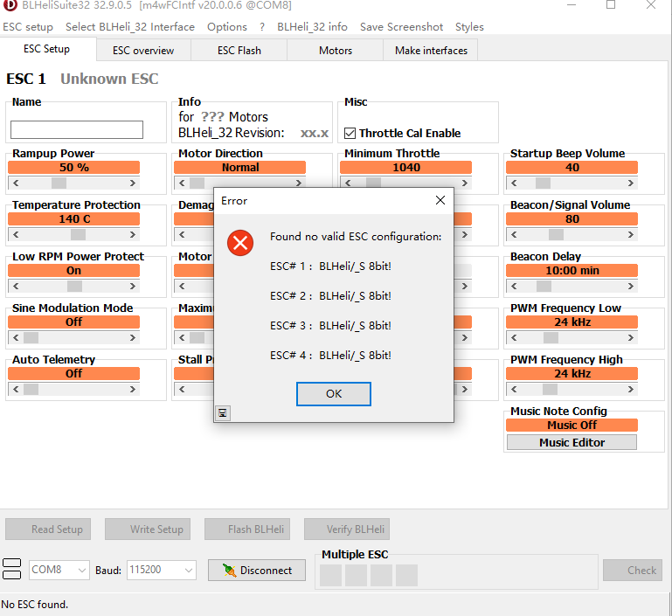Screen dimensions: 672x616
Task: Click PWM Frequency High left arrow
Action: point(514,389)
